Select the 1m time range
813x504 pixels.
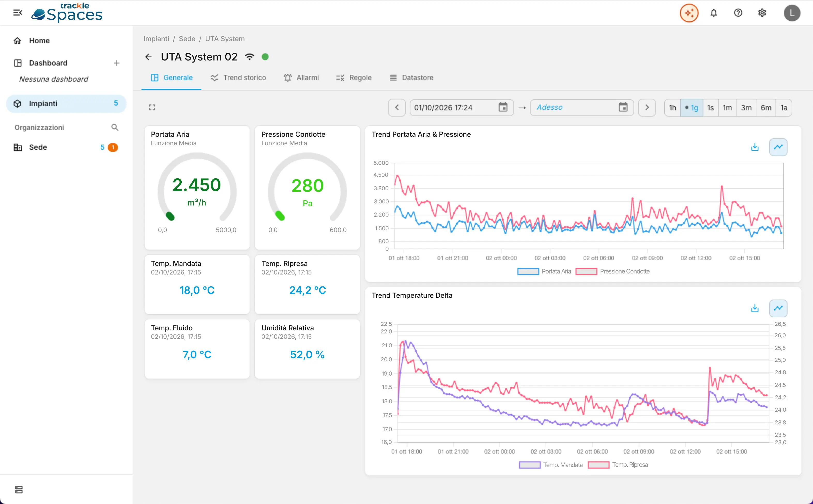point(727,108)
